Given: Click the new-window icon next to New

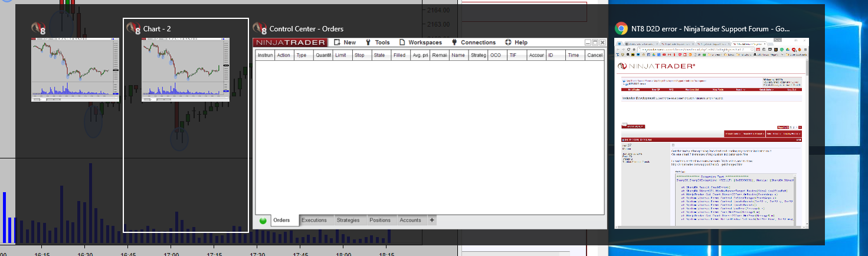Looking at the screenshot, I should pyautogui.click(x=337, y=43).
